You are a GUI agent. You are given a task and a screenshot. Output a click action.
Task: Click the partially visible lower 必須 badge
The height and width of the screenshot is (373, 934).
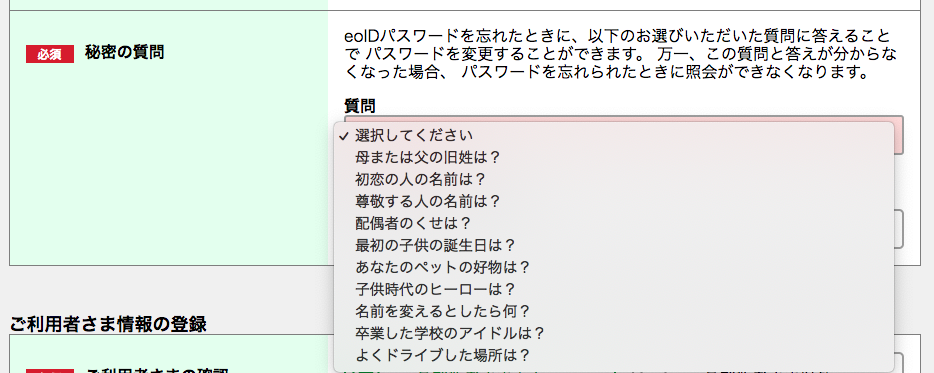click(49, 371)
